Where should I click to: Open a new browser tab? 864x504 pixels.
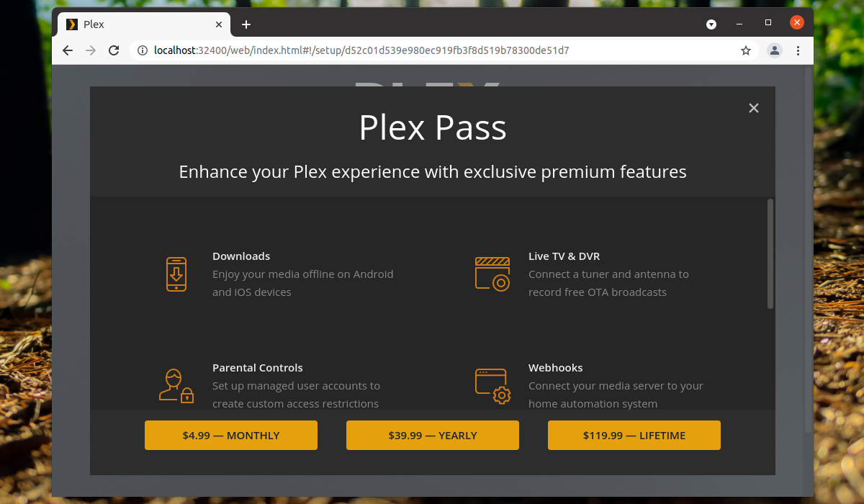point(246,24)
